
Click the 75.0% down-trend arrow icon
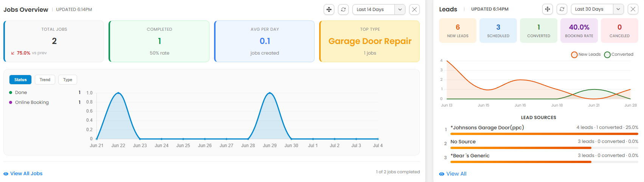pyautogui.click(x=13, y=53)
